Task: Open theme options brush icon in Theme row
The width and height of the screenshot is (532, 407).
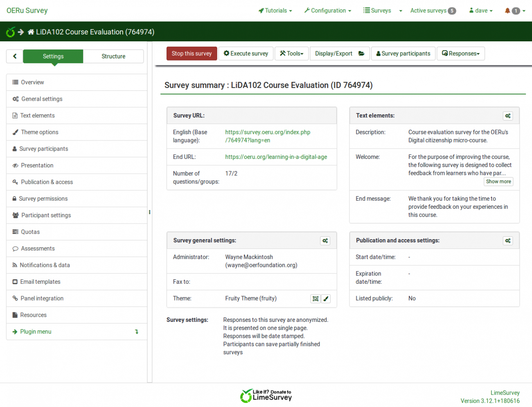Action: click(x=326, y=299)
